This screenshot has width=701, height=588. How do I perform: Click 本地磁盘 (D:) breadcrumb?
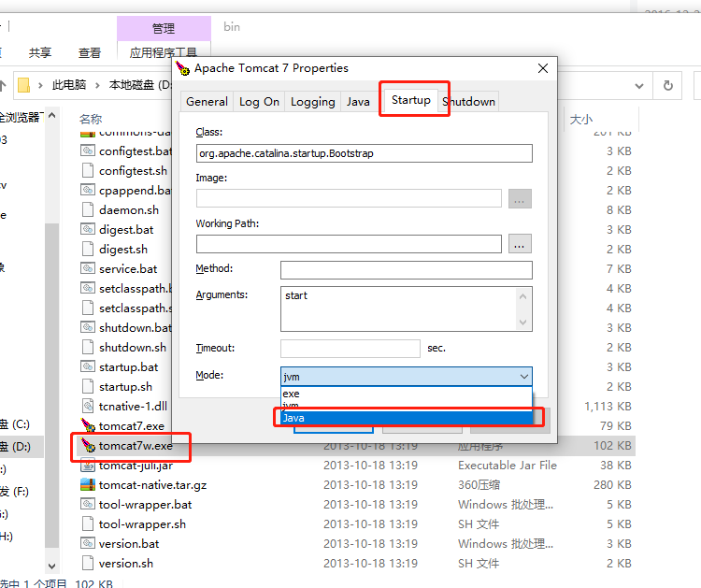tap(140, 85)
